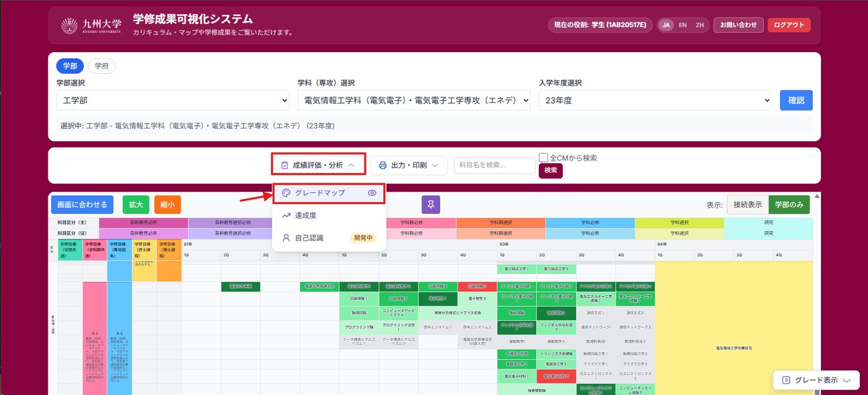868x395 pixels.
Task: Click the 学修目標(専攻固有) column header
Action: coord(119,250)
